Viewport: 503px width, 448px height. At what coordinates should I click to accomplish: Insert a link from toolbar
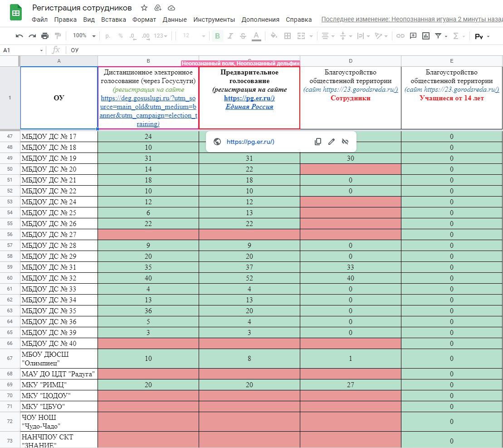pos(400,36)
